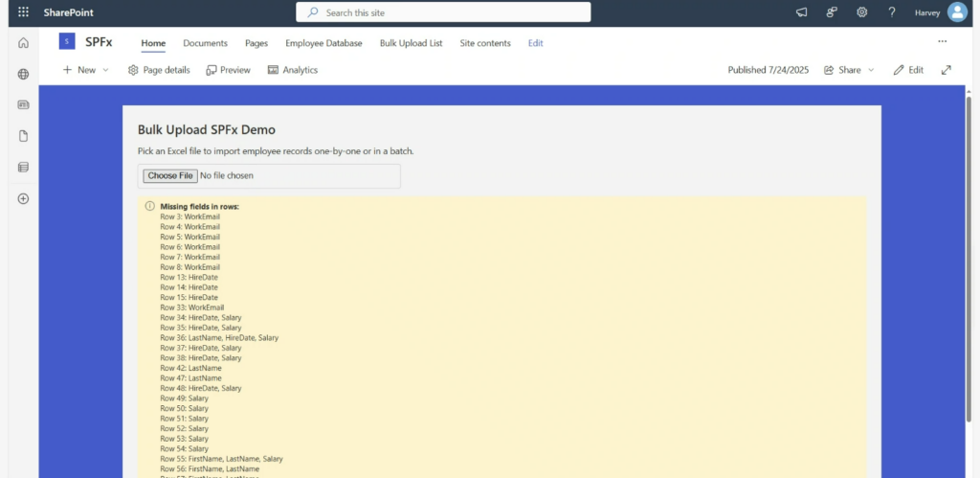Click the SPFx site logo tile
Screen dimensions: 980x478
(x=67, y=41)
